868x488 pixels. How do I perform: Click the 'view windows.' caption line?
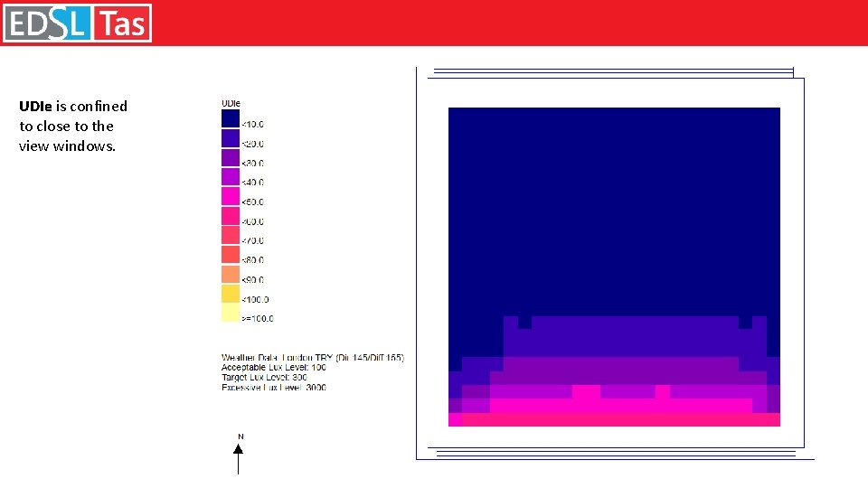pyautogui.click(x=67, y=146)
